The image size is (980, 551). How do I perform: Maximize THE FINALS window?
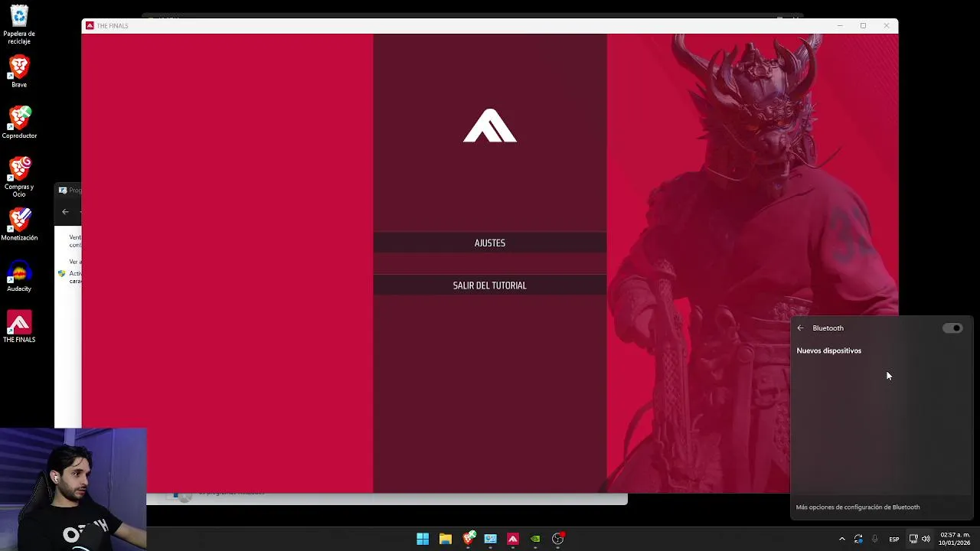point(863,25)
